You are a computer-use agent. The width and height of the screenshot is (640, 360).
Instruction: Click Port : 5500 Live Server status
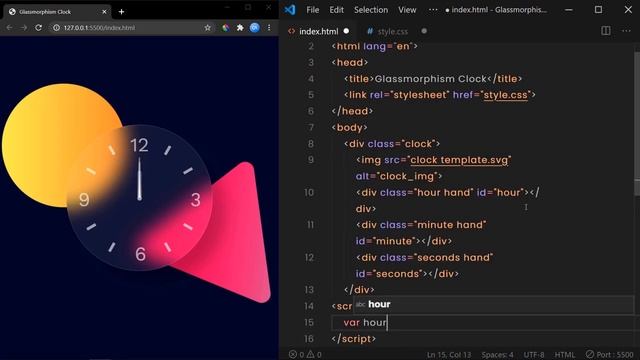pos(609,354)
